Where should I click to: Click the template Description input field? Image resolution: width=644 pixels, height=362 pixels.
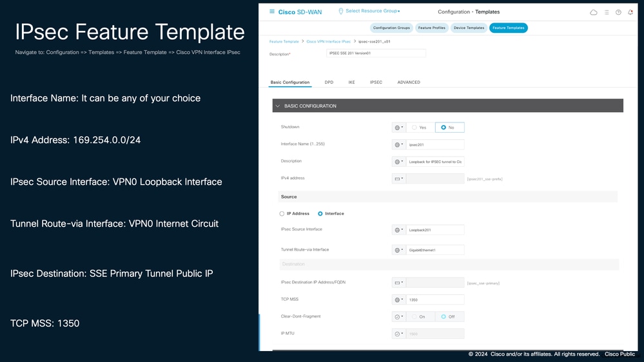pyautogui.click(x=376, y=53)
